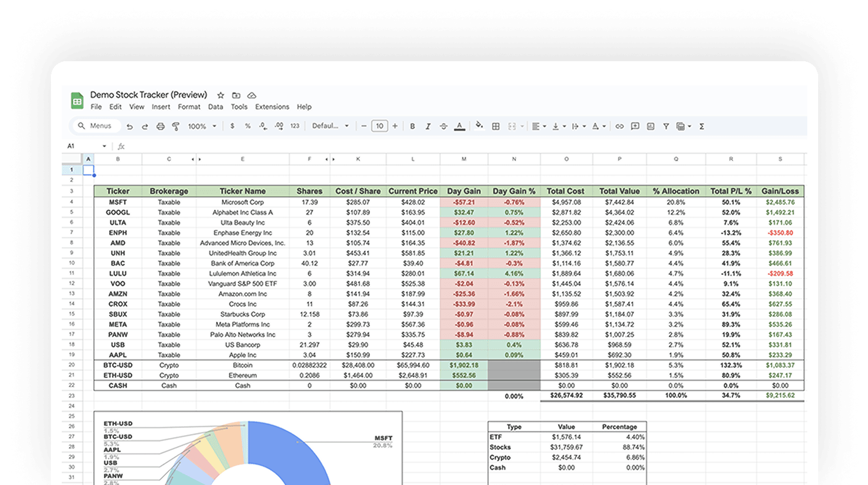Viewport: 868px width, 485px height.
Task: Decrease the font size
Action: point(364,126)
